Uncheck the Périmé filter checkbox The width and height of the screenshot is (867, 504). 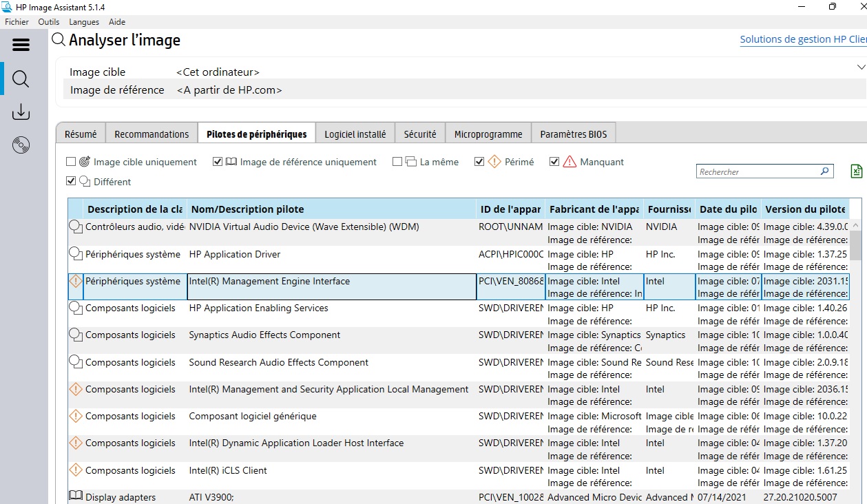[479, 161]
